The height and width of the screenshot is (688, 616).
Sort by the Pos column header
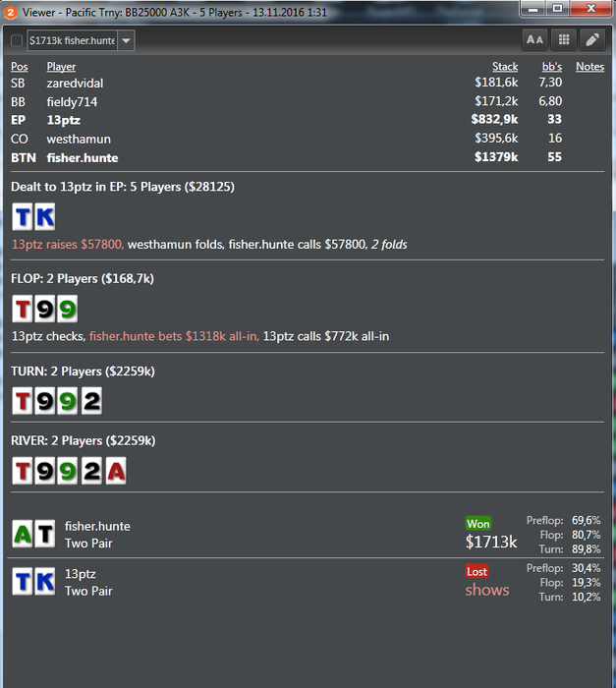pos(20,67)
